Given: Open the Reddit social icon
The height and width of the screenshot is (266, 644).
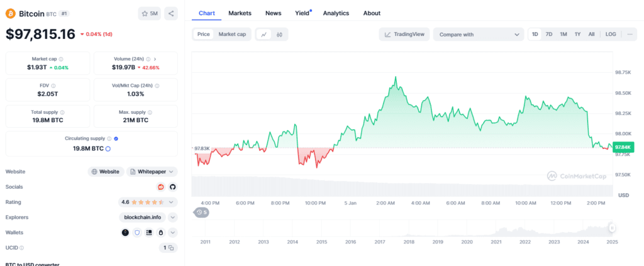Looking at the screenshot, I should (161, 187).
